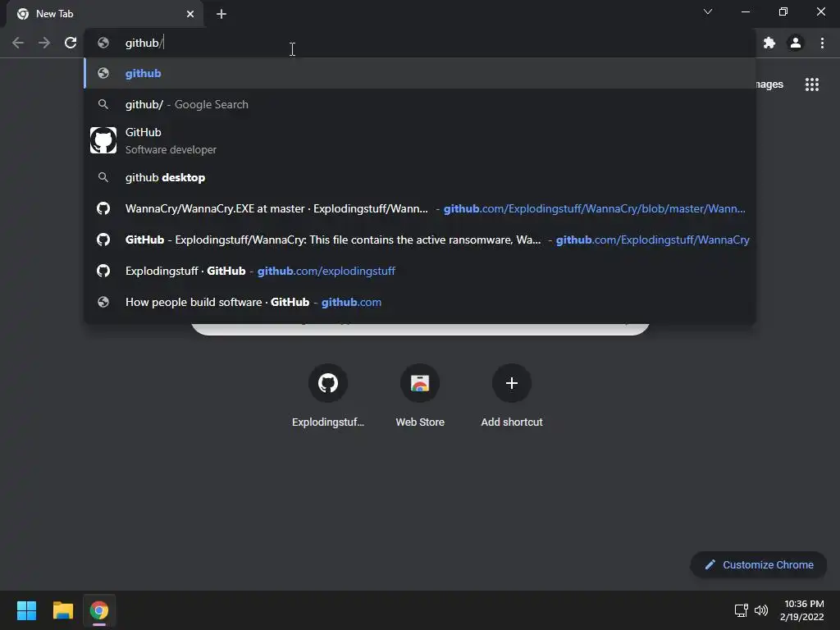Open the volume speaker tray icon
The height and width of the screenshot is (630, 840).
[x=761, y=610]
